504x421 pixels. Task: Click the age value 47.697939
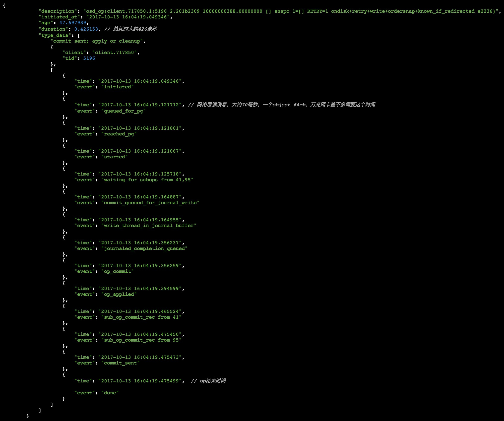[x=72, y=23]
